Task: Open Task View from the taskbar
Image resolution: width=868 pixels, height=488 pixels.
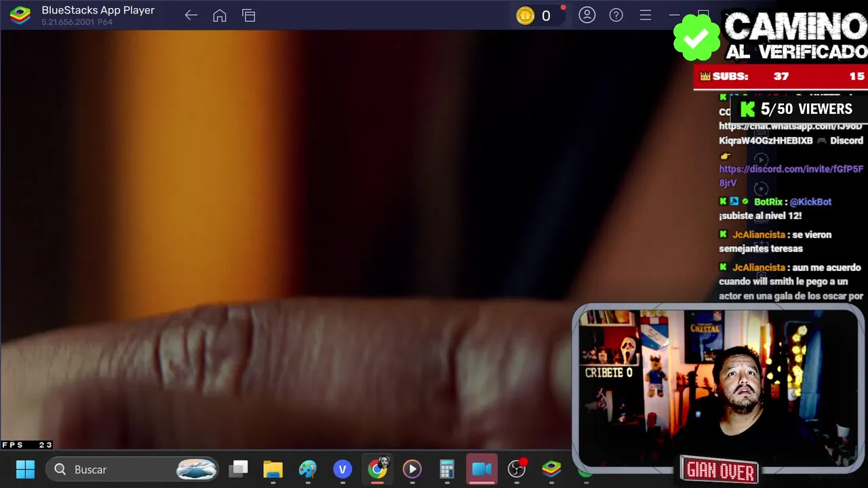Action: (239, 469)
